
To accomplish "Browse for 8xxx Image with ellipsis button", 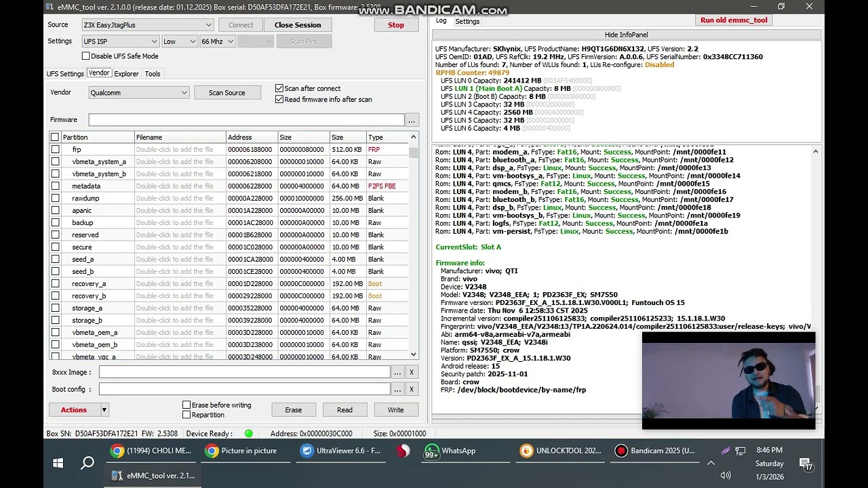I will pos(397,372).
